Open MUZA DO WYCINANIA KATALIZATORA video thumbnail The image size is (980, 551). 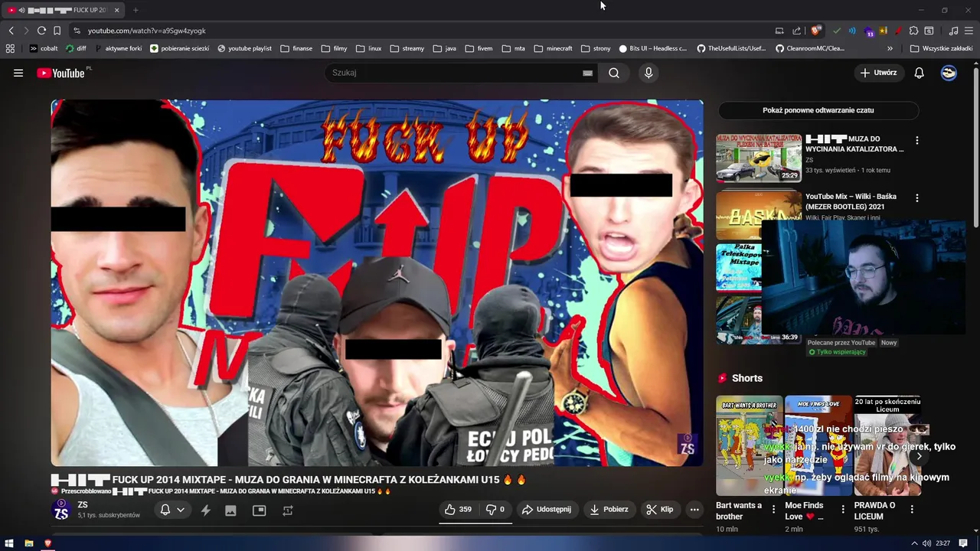[x=759, y=158]
